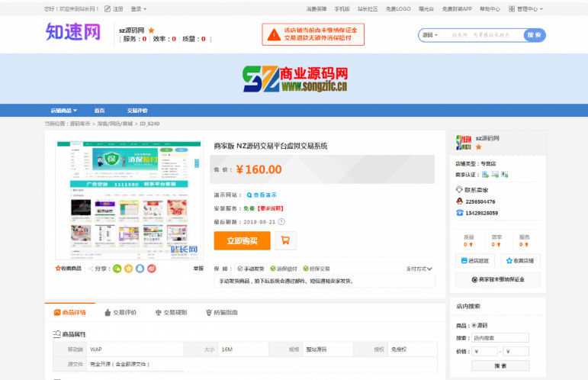Select 交易评价 in the blue navigation bar
Viewport: 588px width, 380px height.
[x=137, y=111]
